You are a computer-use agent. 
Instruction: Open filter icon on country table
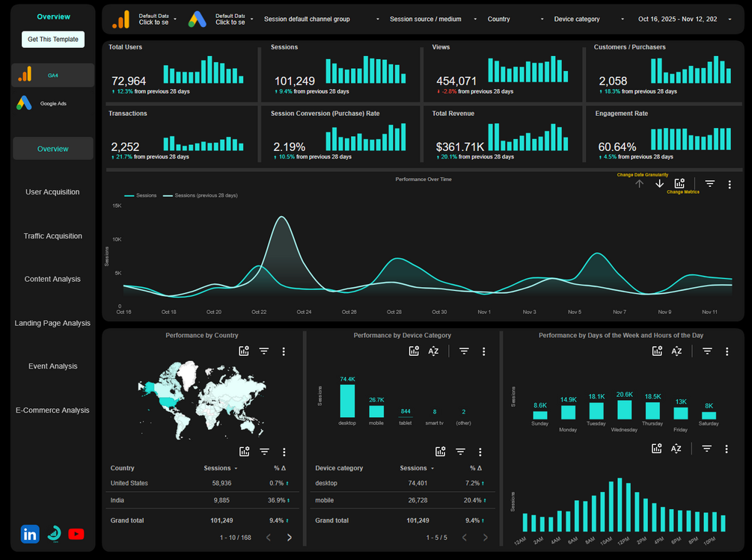tap(264, 452)
